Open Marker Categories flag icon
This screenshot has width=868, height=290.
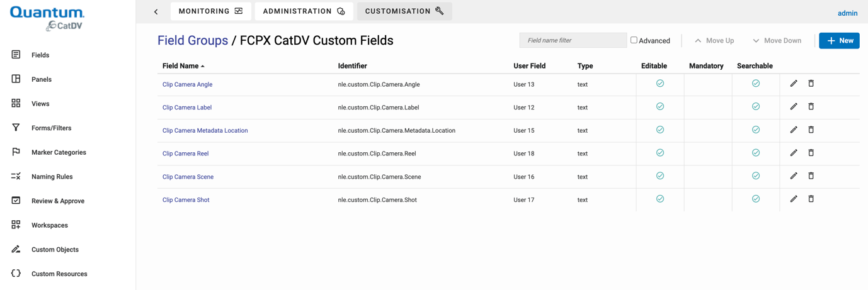pyautogui.click(x=16, y=152)
